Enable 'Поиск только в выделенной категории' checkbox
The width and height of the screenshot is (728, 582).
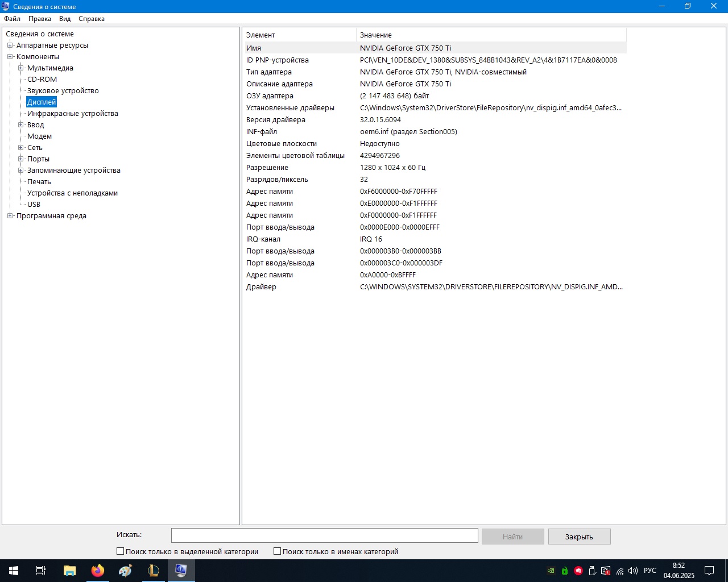pos(120,551)
